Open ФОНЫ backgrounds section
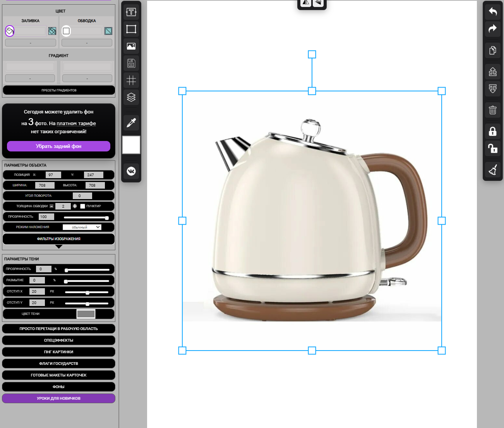Screen dimensions: 504x428 (x=59, y=387)
